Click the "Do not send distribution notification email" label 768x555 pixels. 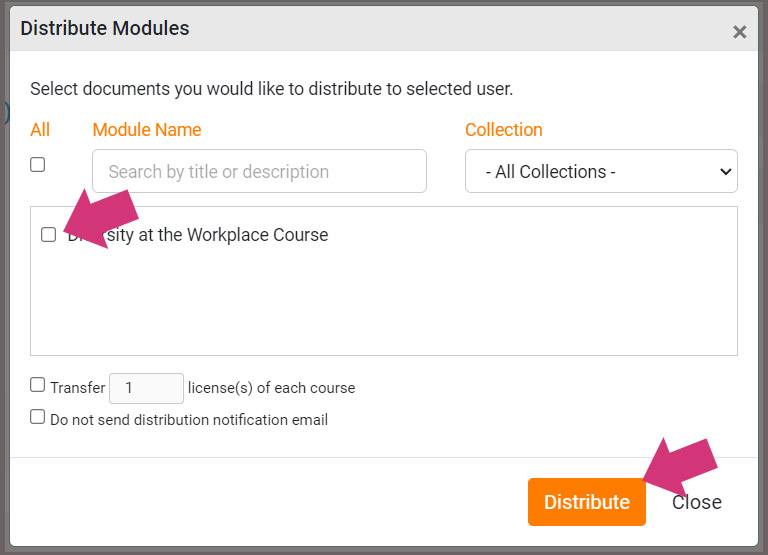[189, 420]
